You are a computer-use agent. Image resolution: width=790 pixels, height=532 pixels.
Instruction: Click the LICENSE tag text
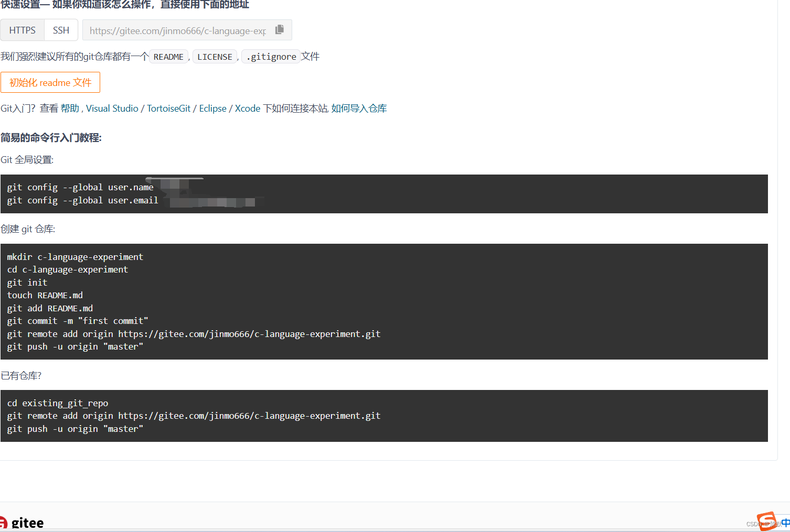(215, 57)
